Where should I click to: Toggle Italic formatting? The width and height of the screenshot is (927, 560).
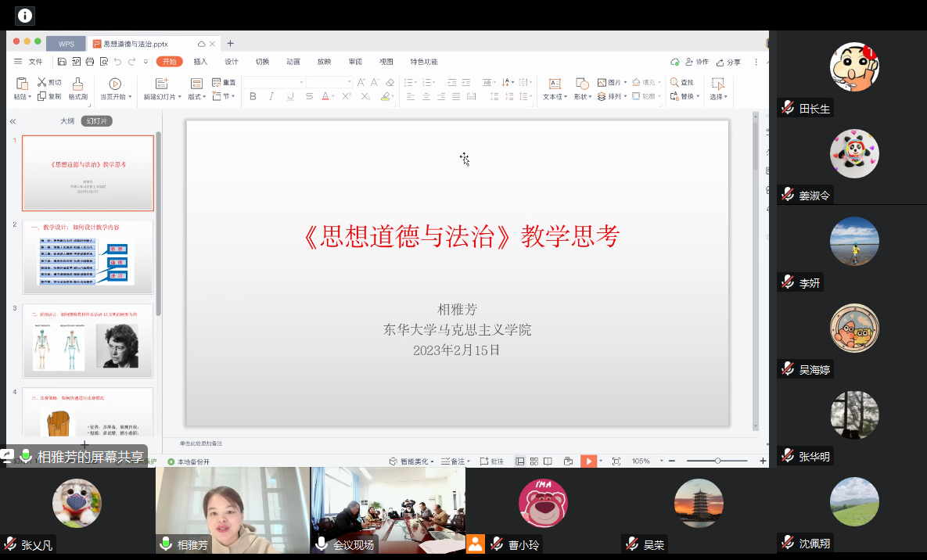click(271, 97)
